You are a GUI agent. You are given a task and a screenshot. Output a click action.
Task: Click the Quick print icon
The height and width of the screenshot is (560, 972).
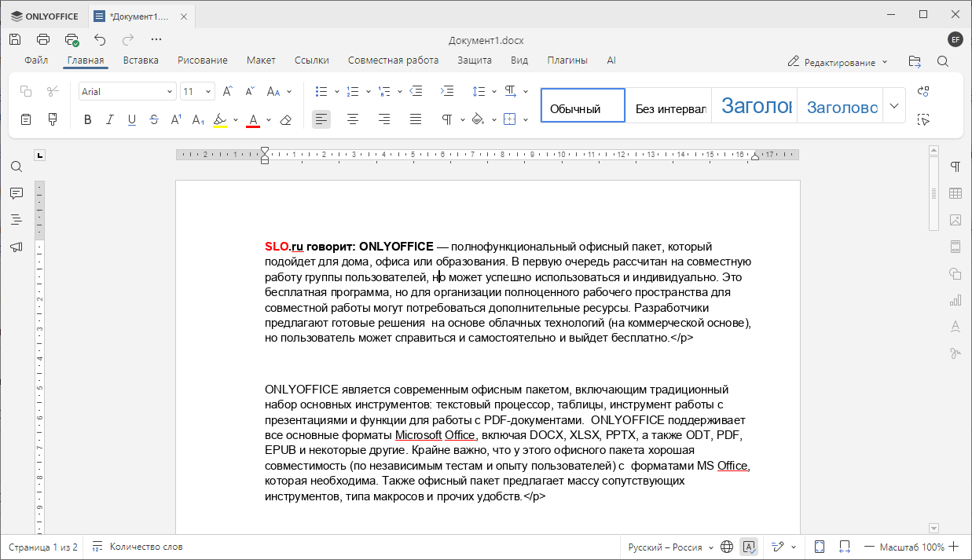tap(72, 39)
